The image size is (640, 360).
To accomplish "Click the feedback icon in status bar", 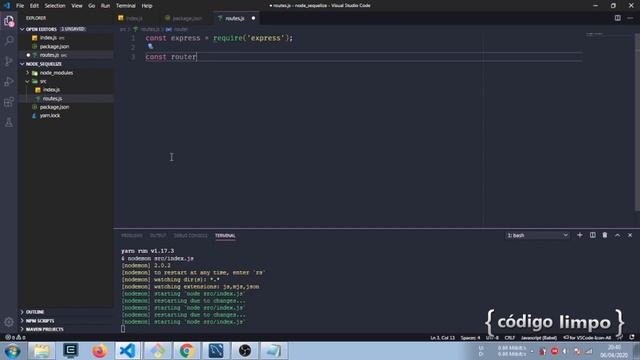I will tap(620, 338).
